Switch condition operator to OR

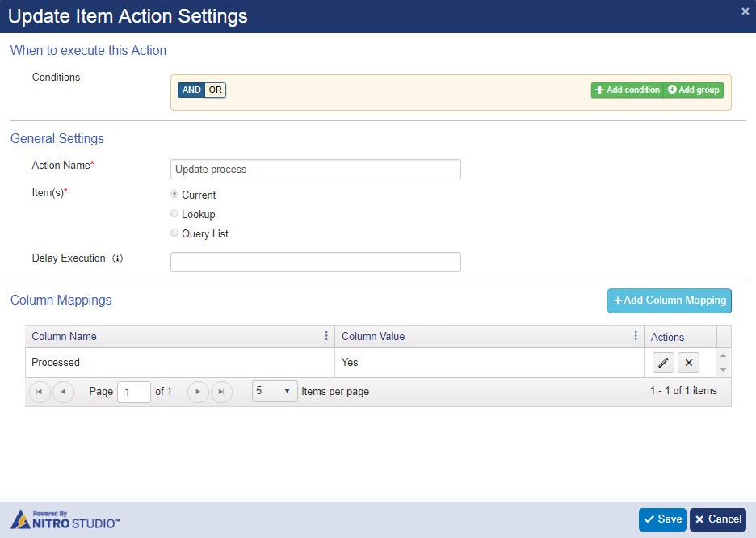(x=216, y=90)
